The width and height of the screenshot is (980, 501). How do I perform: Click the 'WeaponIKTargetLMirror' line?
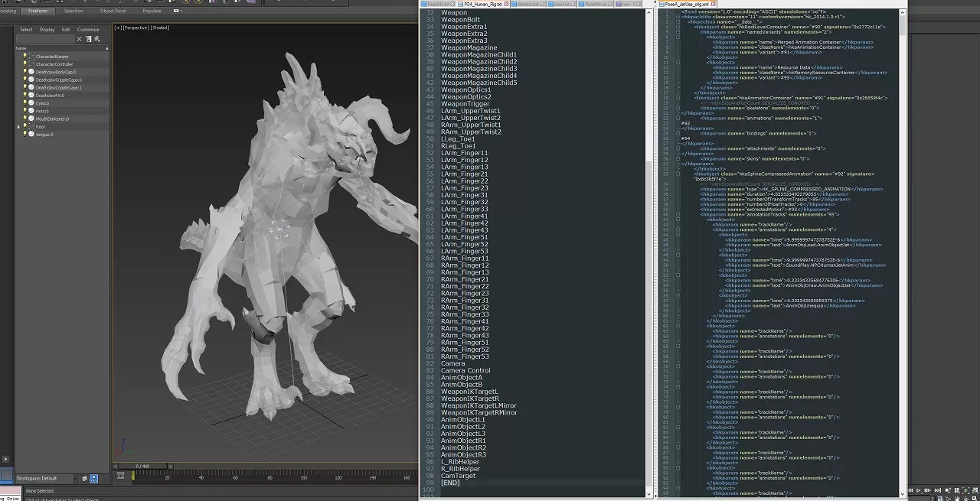click(479, 405)
